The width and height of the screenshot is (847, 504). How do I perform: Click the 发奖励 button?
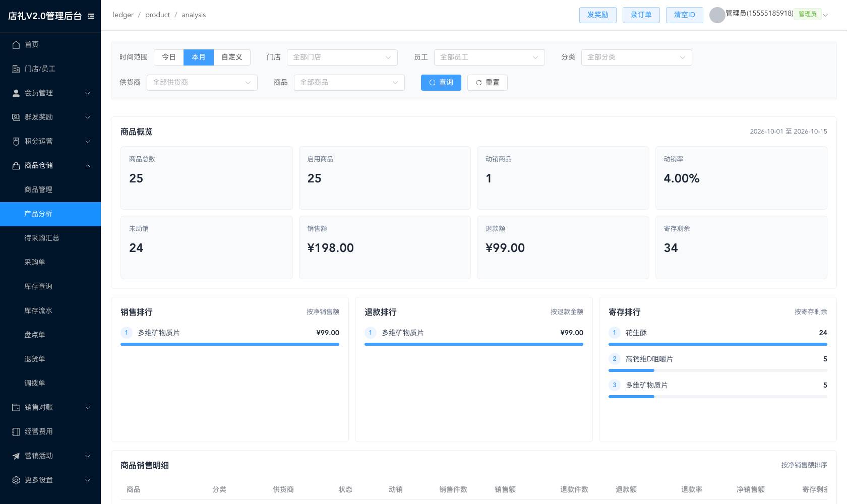click(x=598, y=15)
